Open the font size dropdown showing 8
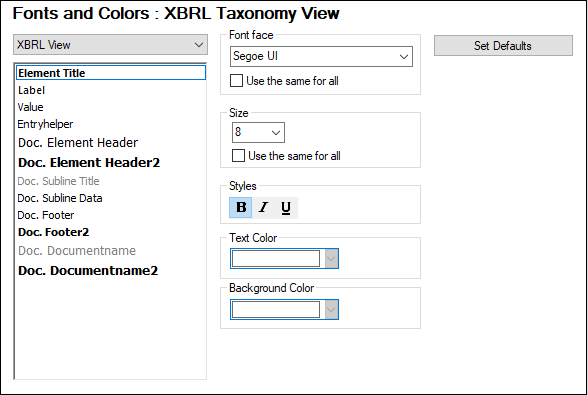 click(258, 132)
